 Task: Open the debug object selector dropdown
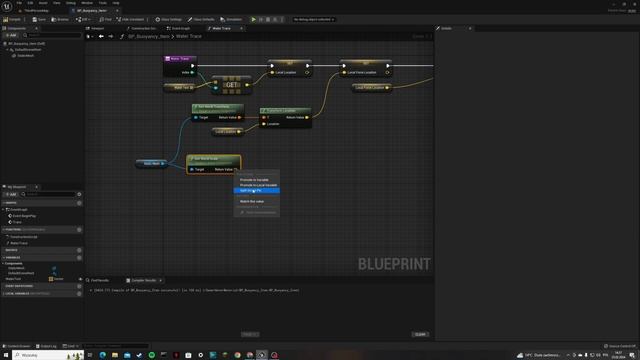pos(313,20)
